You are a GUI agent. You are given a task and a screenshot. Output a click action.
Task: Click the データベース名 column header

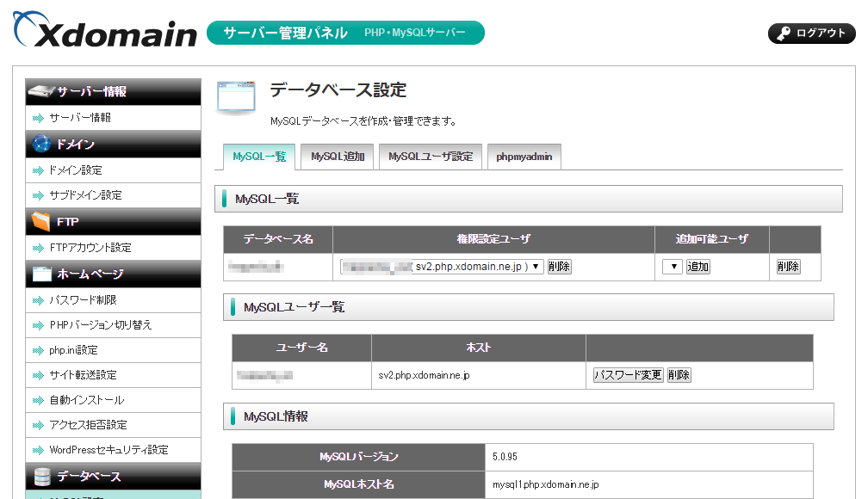pos(278,239)
